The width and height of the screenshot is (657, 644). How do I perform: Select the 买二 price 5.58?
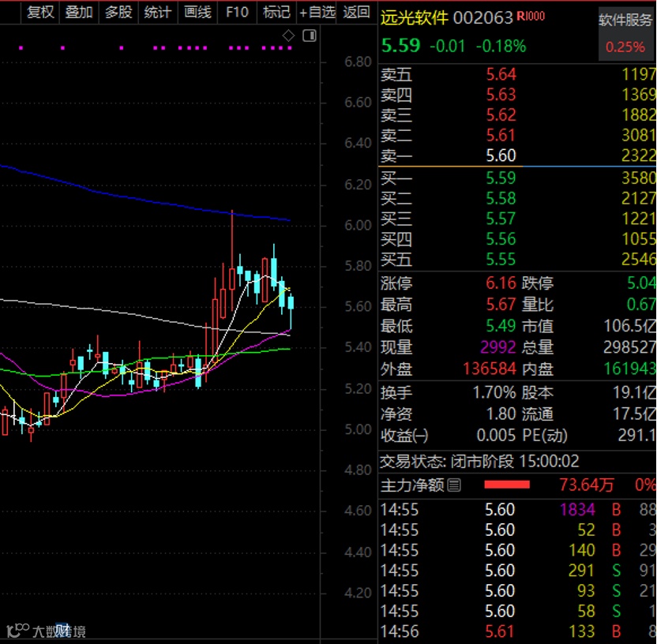pyautogui.click(x=501, y=198)
